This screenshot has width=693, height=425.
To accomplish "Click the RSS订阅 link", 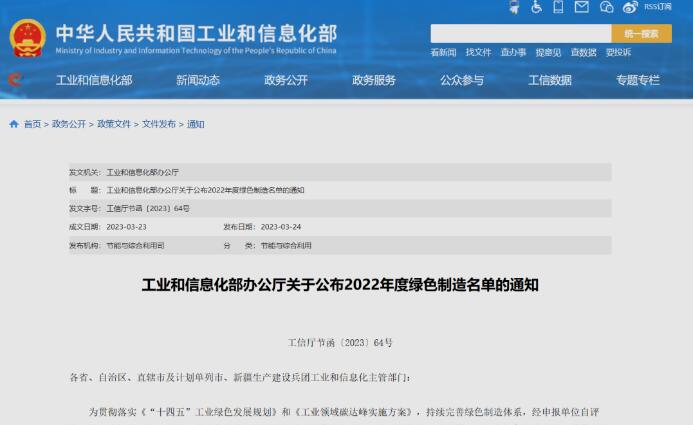I will (x=658, y=8).
